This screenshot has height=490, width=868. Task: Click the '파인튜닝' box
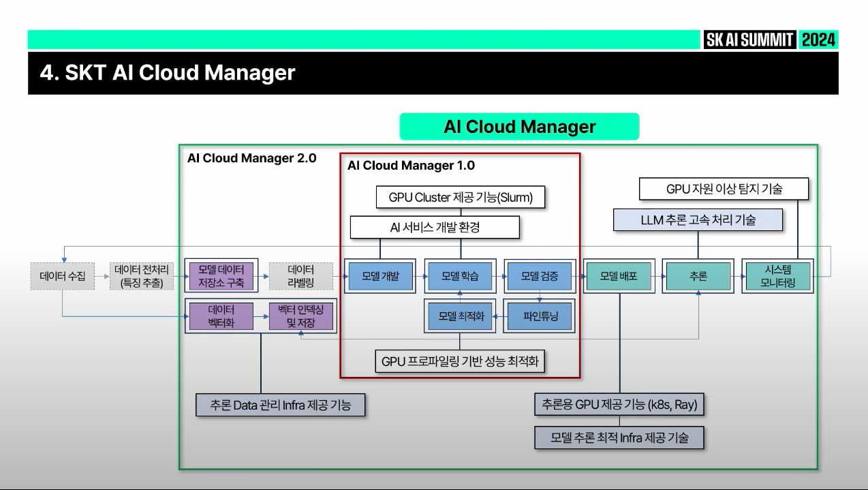coord(540,316)
